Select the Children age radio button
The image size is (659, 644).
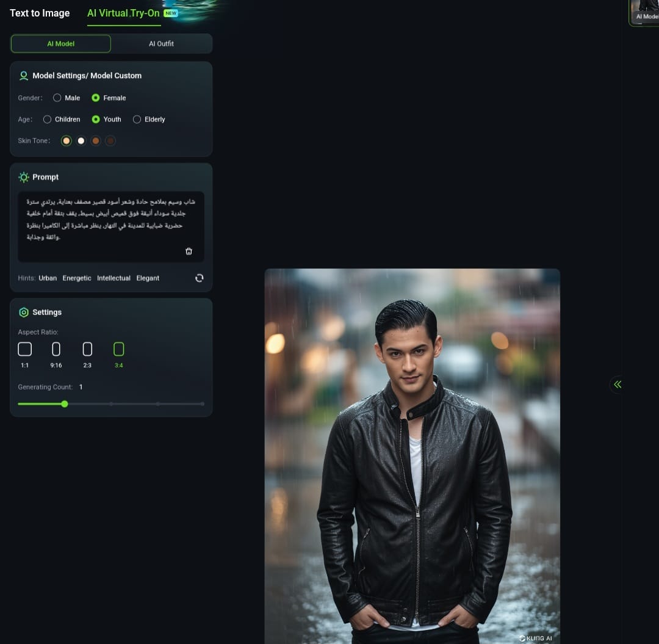coord(48,120)
